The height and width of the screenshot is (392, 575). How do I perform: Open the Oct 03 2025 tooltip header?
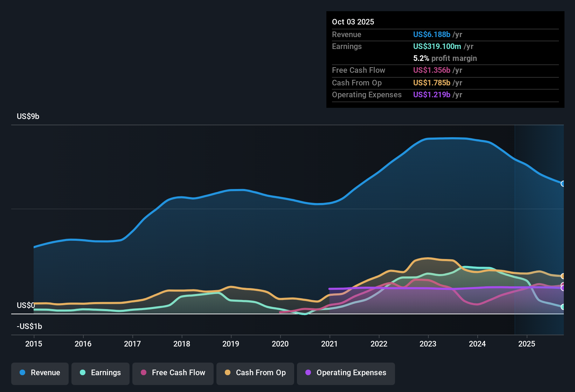click(353, 22)
